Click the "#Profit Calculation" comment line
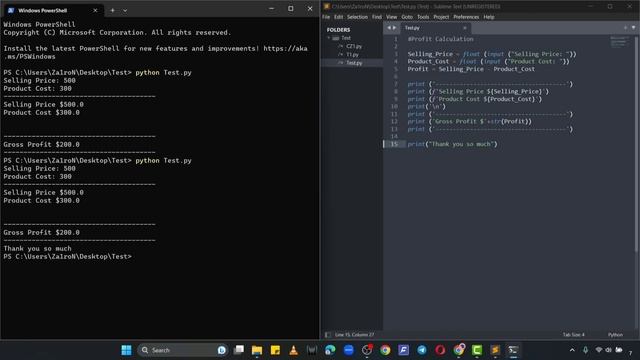Viewport: 640px width, 360px height. coord(440,39)
